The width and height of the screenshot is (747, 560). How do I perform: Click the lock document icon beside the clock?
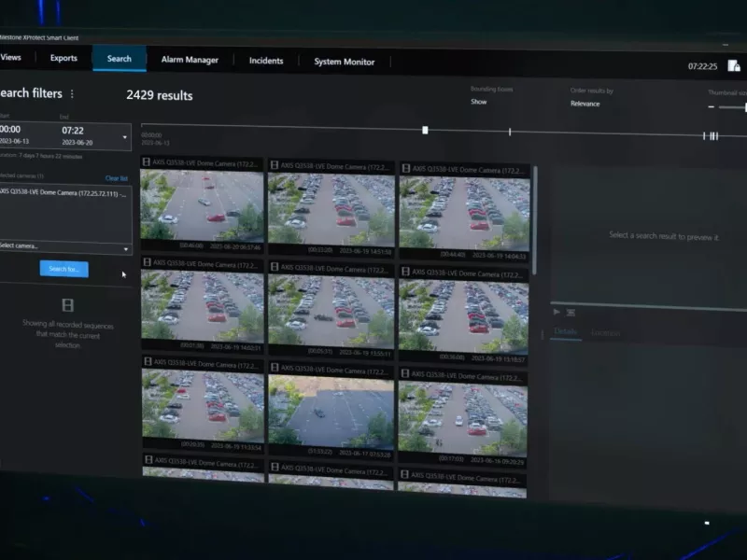click(734, 66)
